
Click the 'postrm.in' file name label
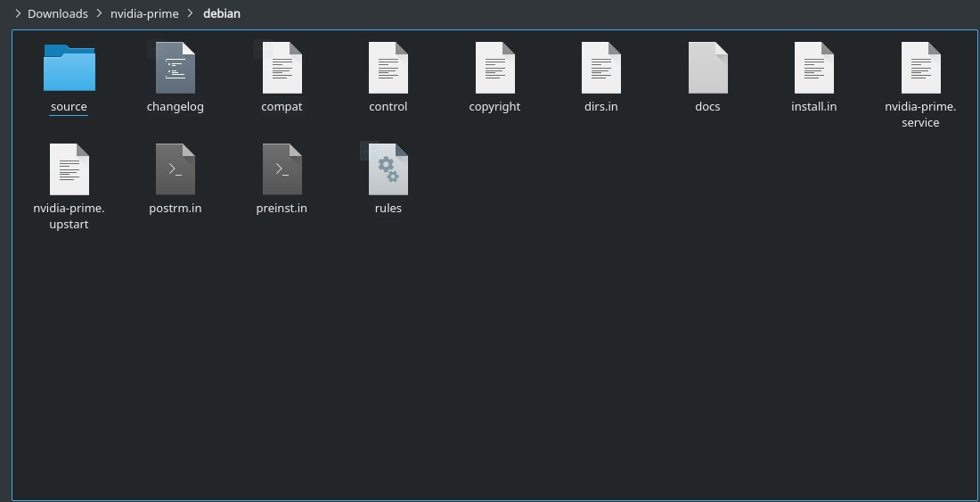175,208
